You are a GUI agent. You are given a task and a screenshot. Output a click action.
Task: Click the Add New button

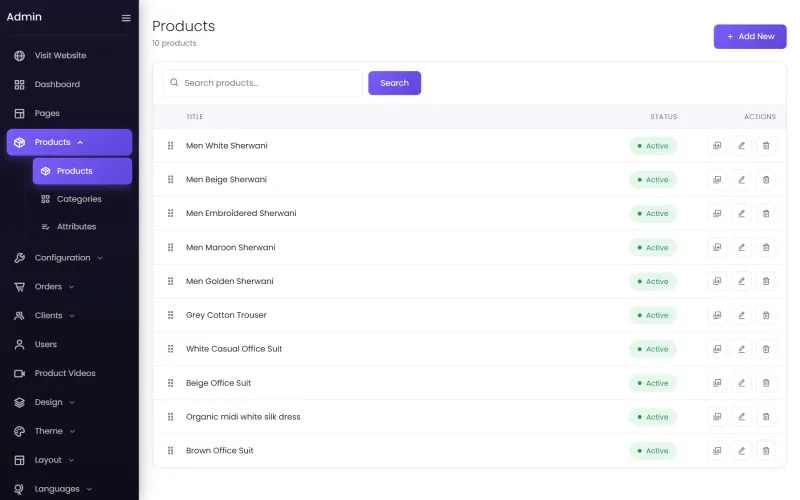[749, 37]
